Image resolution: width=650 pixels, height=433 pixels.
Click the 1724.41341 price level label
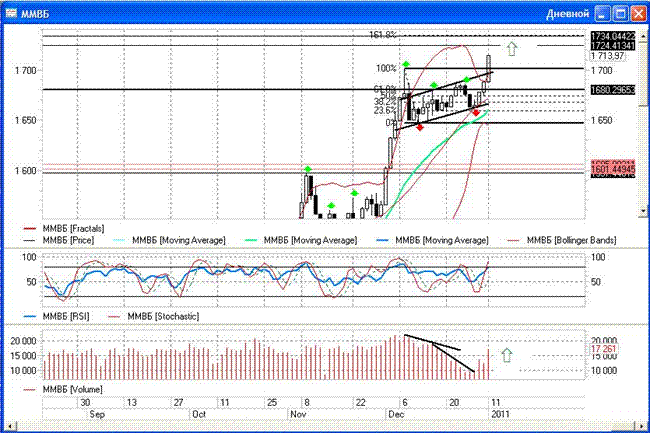click(x=613, y=46)
